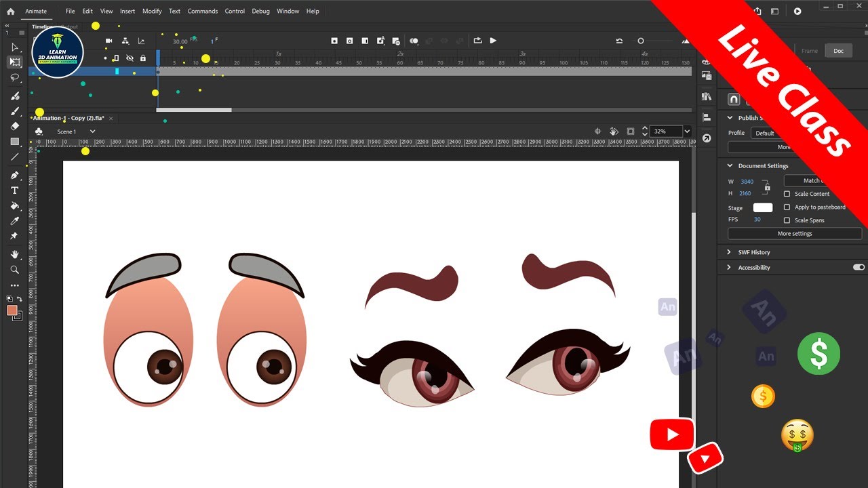
Task: Open the Insert menu
Action: (x=127, y=11)
